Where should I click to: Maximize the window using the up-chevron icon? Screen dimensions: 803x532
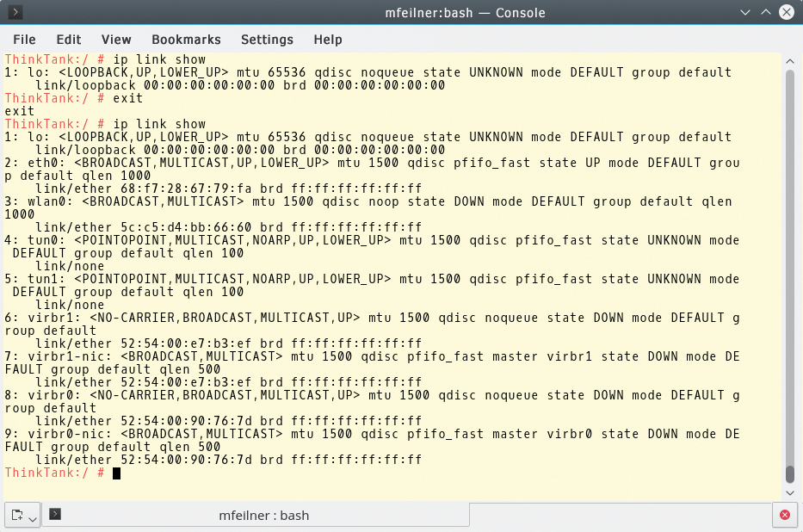(764, 12)
